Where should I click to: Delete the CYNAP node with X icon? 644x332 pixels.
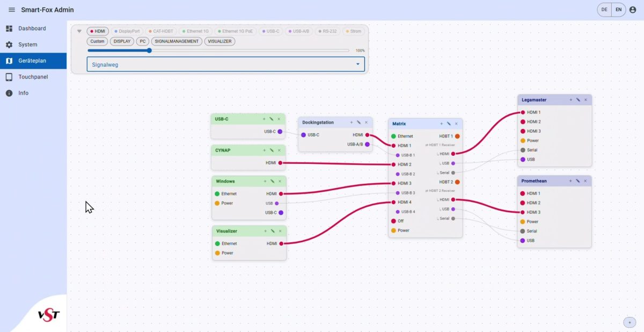tap(279, 150)
